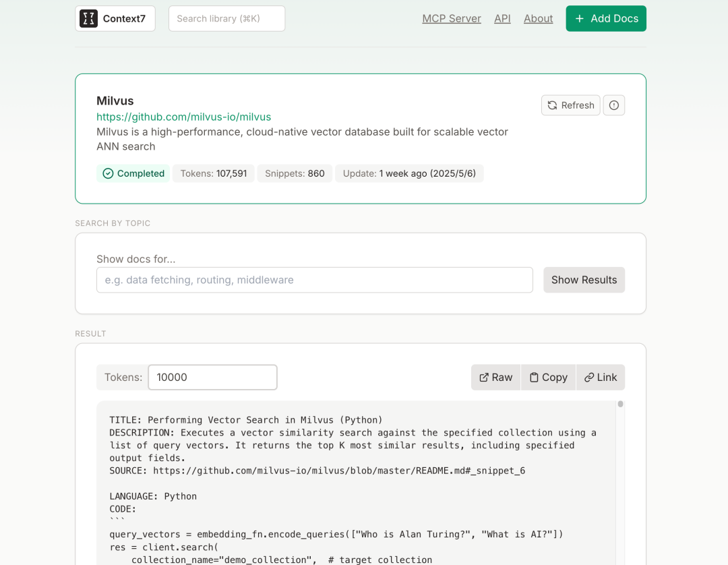Click the info circle icon beside Refresh
Viewport: 728px width, 565px height.
click(613, 105)
